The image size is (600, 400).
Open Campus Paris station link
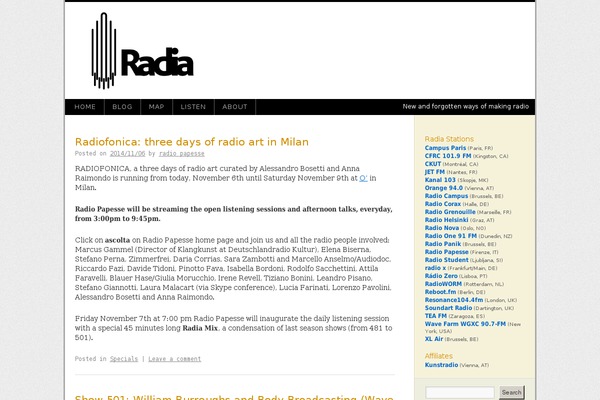(445, 148)
